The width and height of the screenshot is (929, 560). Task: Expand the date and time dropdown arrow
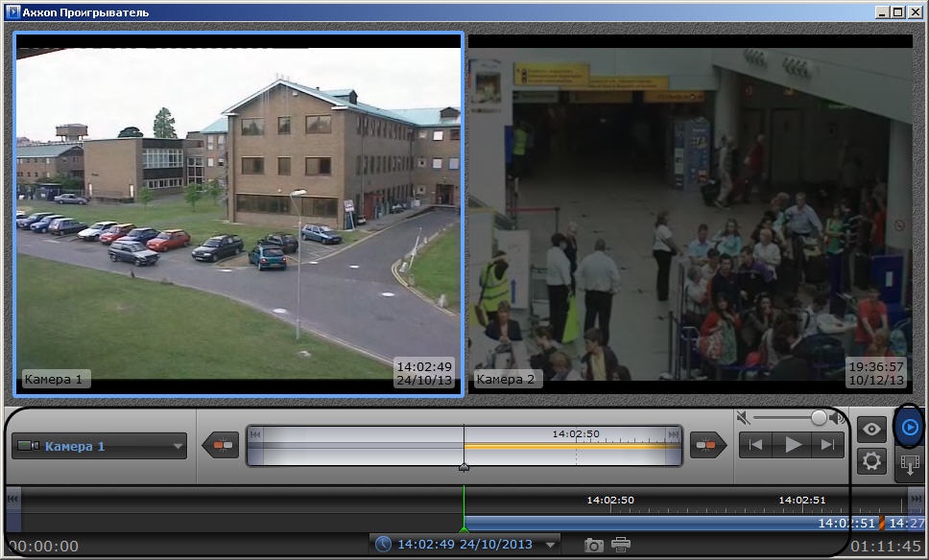[x=551, y=545]
